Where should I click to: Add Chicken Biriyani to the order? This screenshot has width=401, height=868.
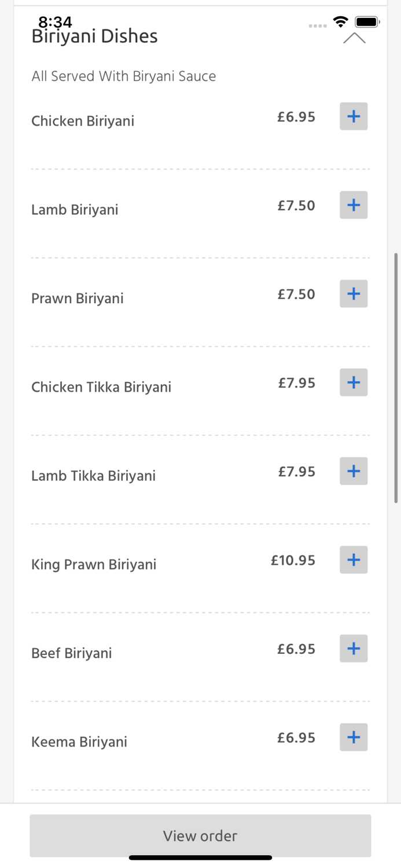tap(353, 116)
